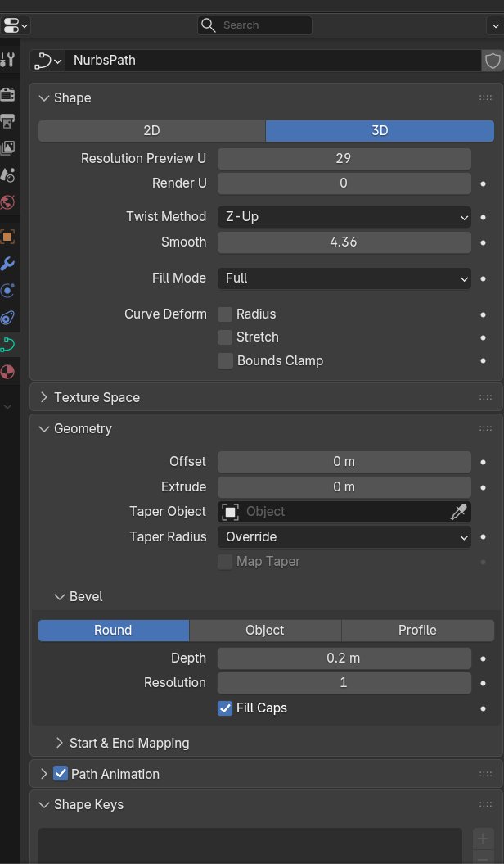Open the Scene properties tab
This screenshot has height=864, width=504.
point(7,175)
